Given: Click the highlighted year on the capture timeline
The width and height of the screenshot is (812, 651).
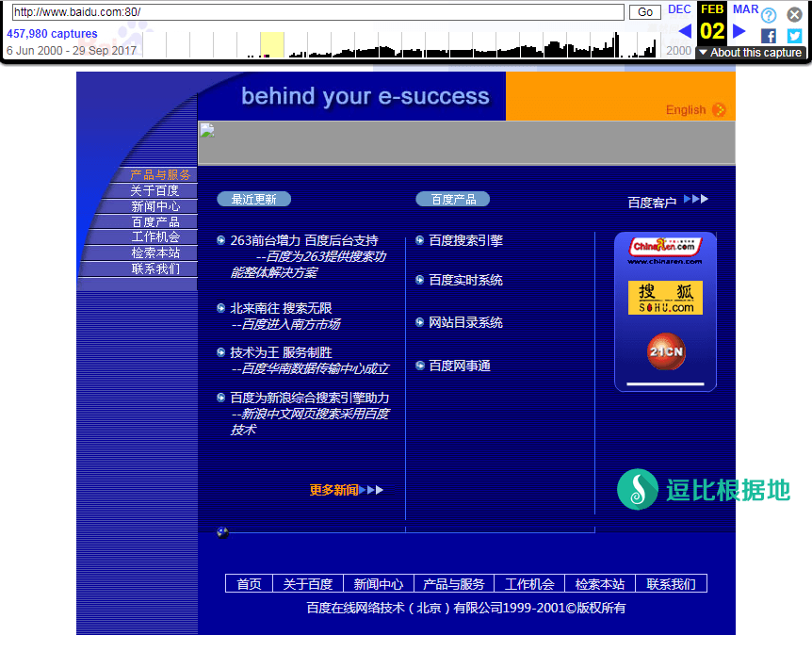Looking at the screenshot, I should [x=272, y=44].
